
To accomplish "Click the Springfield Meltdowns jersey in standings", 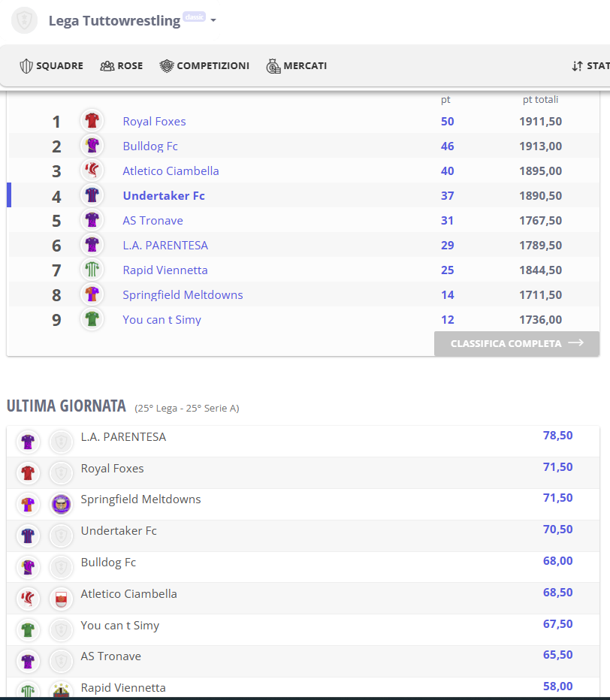I will pos(92,294).
